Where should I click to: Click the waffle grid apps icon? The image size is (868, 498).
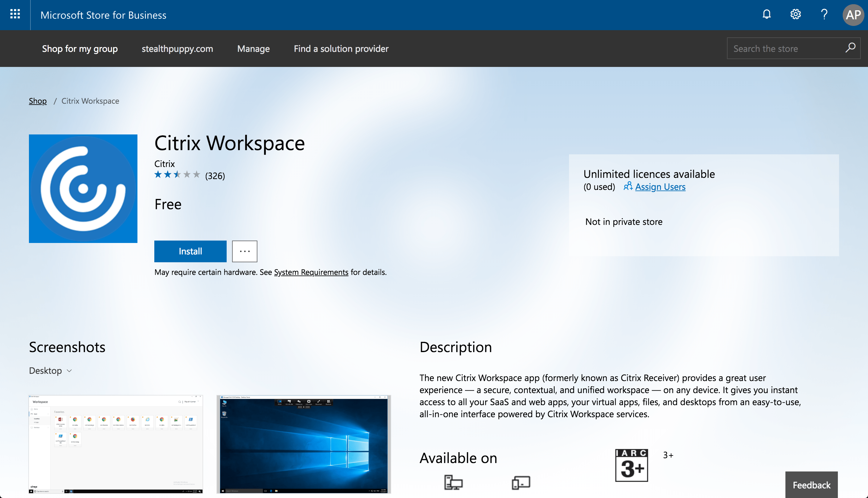click(x=15, y=15)
